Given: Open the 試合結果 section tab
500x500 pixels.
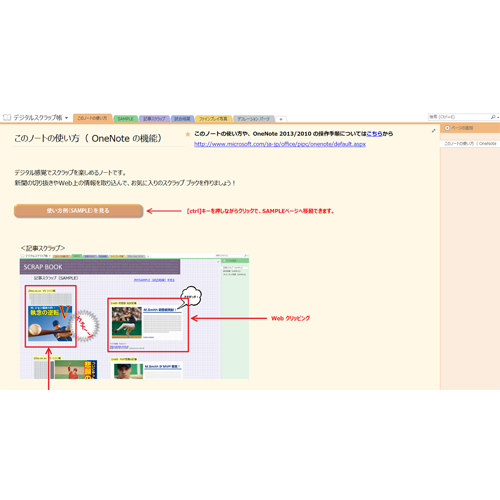Looking at the screenshot, I should 182,119.
